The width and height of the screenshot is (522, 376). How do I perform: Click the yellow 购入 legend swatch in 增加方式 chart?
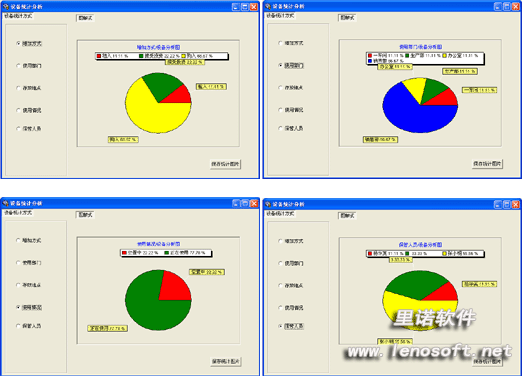point(184,56)
